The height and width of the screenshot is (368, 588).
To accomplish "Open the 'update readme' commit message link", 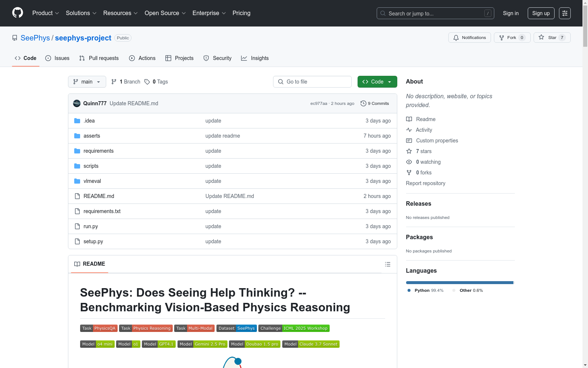I will click(223, 136).
